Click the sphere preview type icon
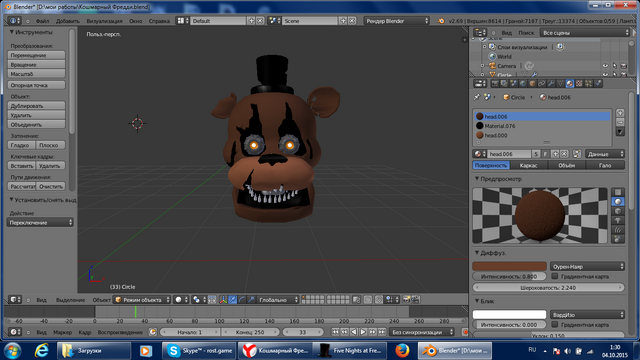640x360 pixels. coord(618,202)
